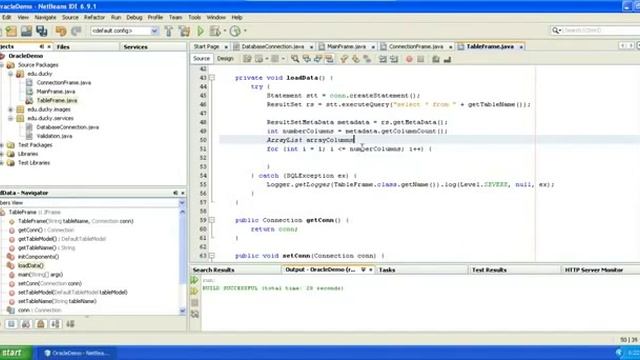Run the main project with green arrow

(200, 31)
